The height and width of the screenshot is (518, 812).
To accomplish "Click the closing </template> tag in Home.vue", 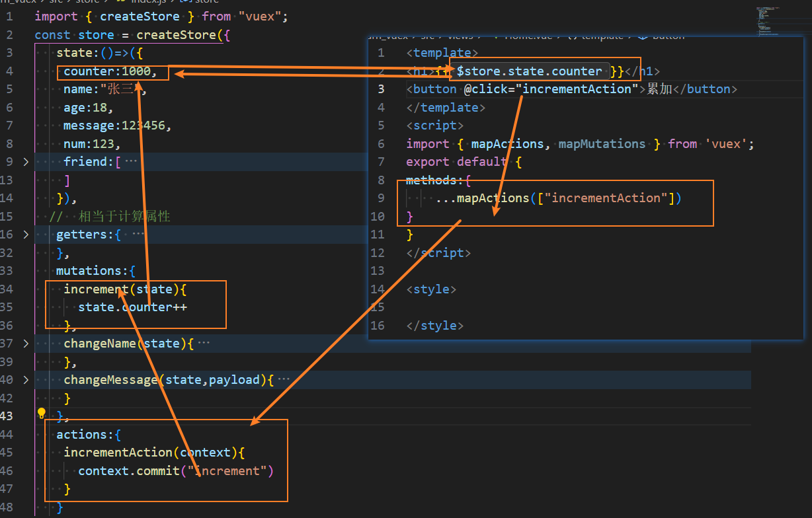I will [x=446, y=107].
